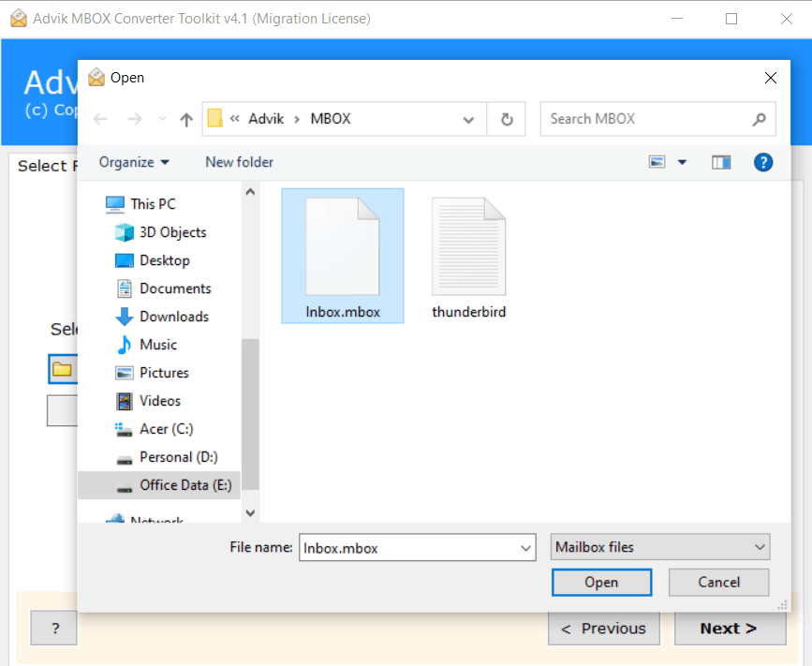The height and width of the screenshot is (666, 812).
Task: Click the Back navigation arrow
Action: click(100, 118)
